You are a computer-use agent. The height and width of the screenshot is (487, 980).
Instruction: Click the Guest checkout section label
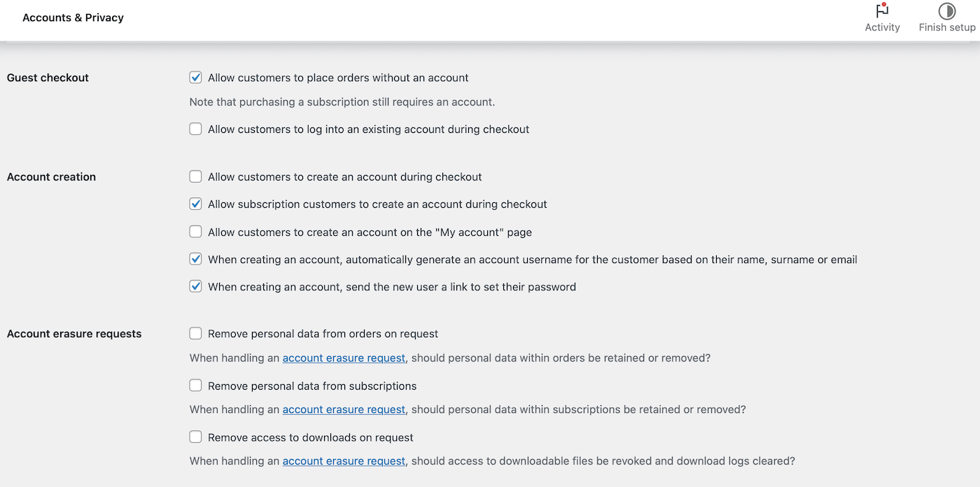click(48, 78)
